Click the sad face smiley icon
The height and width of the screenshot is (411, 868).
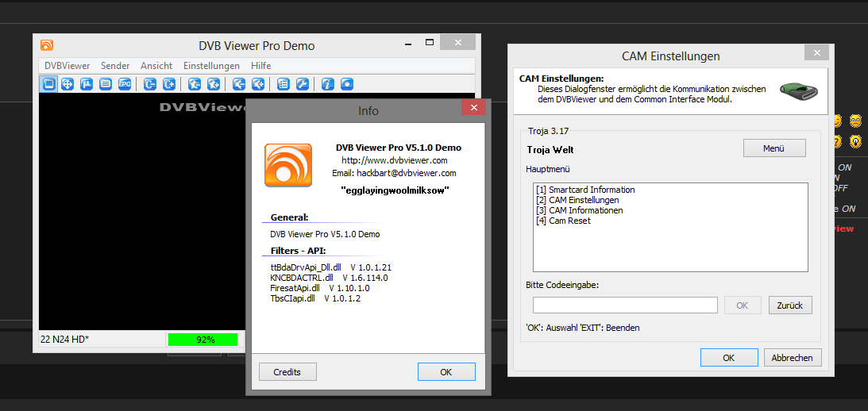click(856, 120)
